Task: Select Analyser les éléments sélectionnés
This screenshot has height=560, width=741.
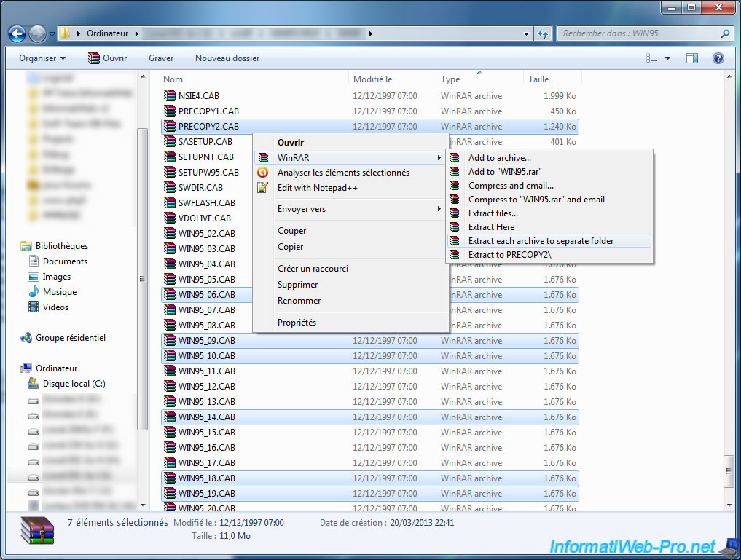Action: pos(344,173)
